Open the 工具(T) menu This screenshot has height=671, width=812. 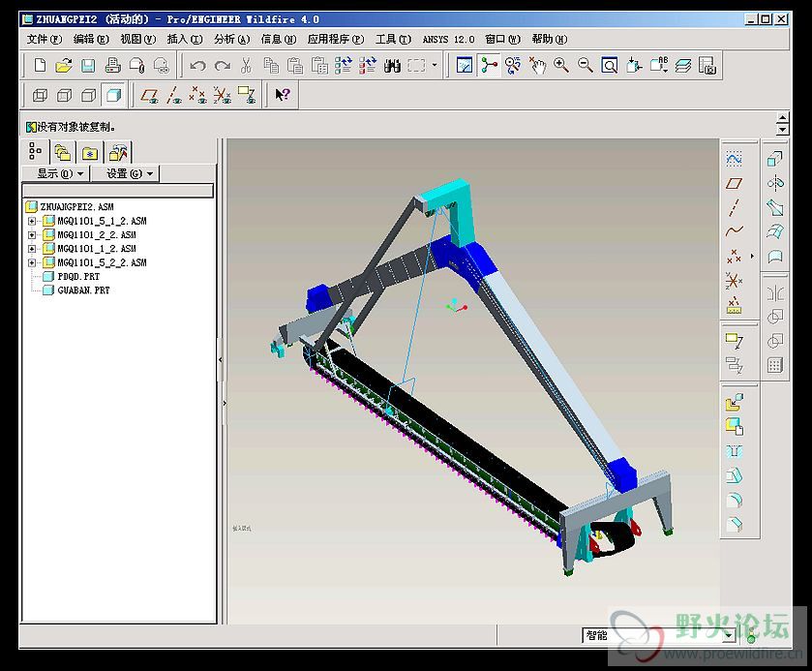(x=393, y=40)
